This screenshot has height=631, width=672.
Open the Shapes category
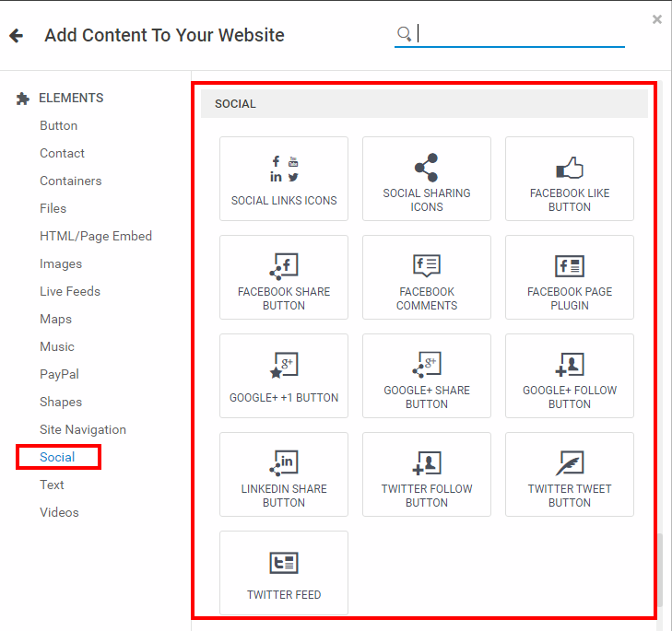[x=61, y=402]
